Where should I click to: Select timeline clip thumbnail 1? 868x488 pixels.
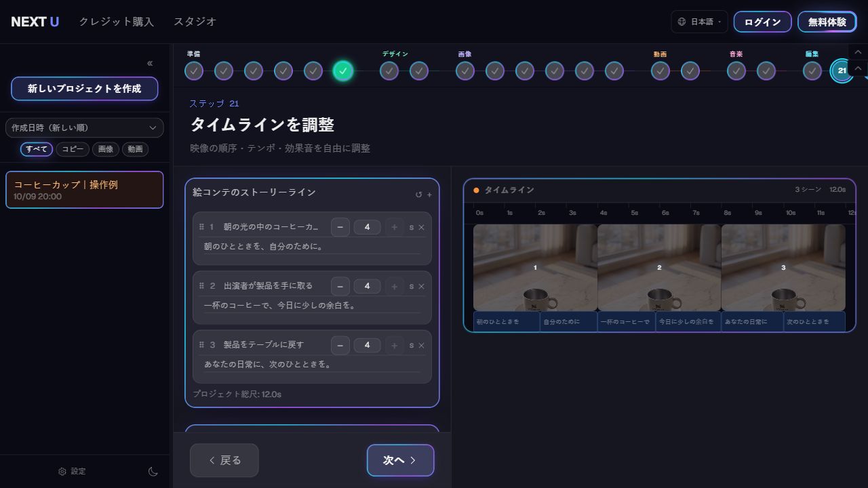click(535, 268)
